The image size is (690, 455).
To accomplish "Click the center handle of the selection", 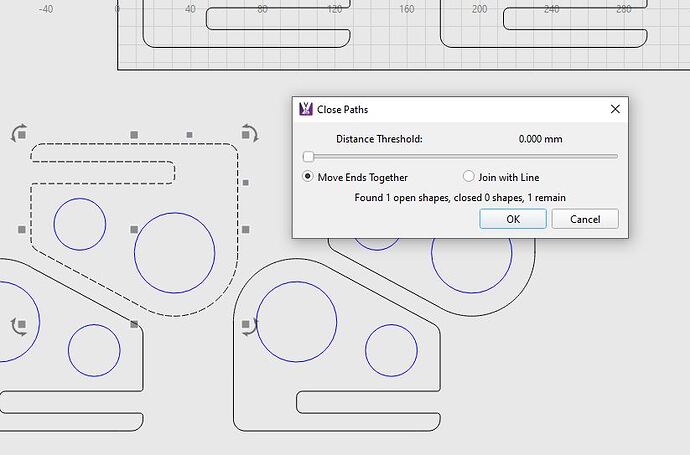I will coord(134,230).
